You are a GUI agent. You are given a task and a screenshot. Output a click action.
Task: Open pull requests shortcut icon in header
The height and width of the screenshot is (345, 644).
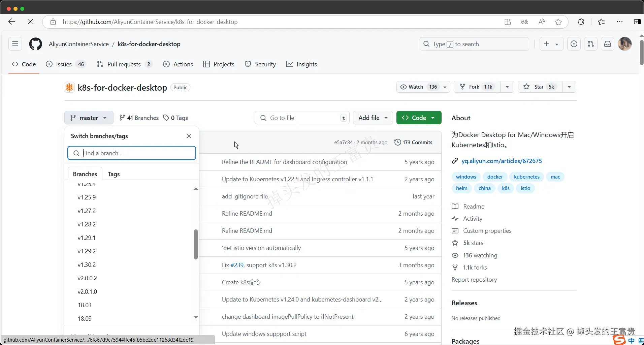pyautogui.click(x=591, y=44)
